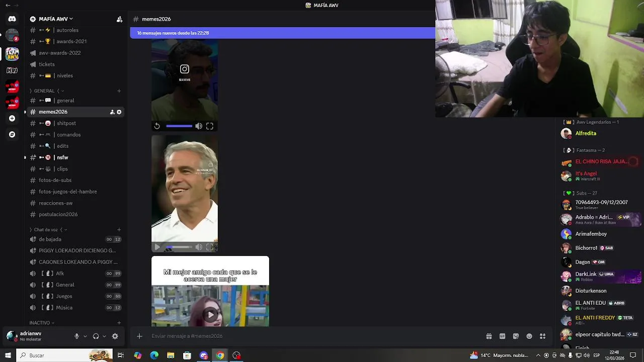Open the shitpost channel
This screenshot has width=644, height=362.
click(75, 123)
